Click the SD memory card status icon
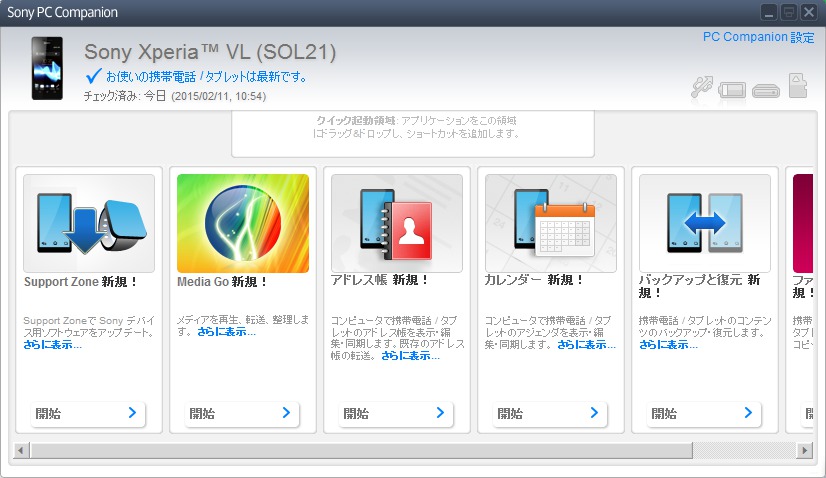The height and width of the screenshot is (478, 826). 798,85
